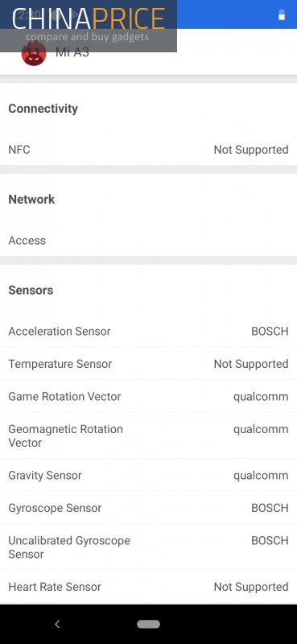Tap the Game Rotation Vector entry
The height and width of the screenshot is (644, 297).
148,396
